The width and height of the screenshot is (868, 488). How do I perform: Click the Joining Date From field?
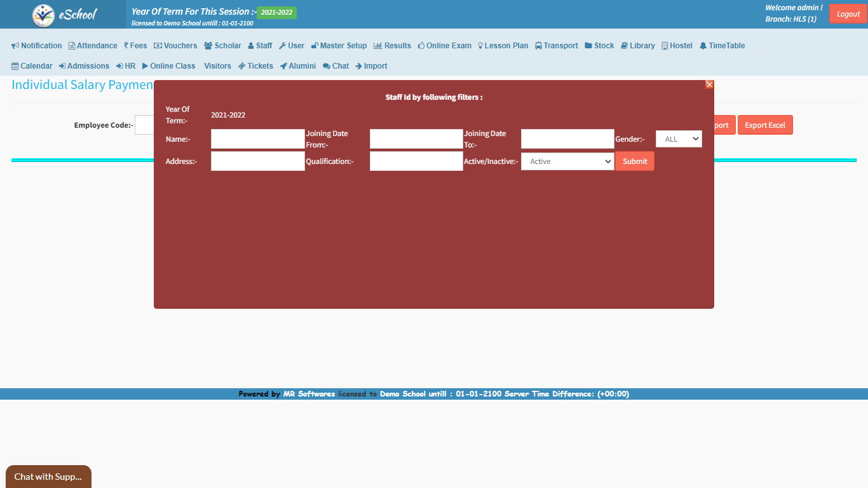click(416, 139)
